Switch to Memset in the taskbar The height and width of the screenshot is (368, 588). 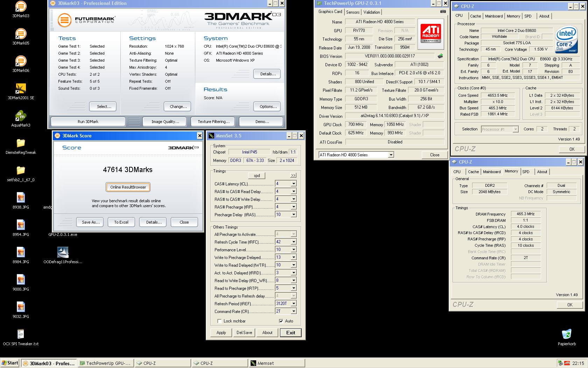coord(276,363)
